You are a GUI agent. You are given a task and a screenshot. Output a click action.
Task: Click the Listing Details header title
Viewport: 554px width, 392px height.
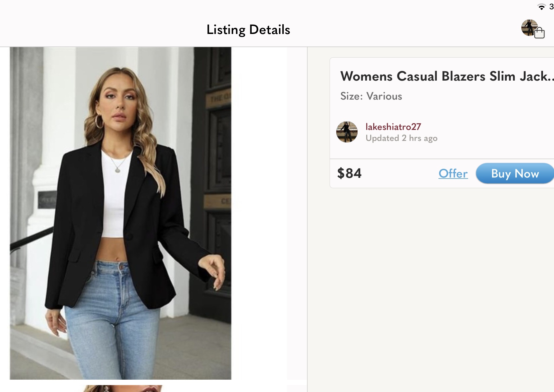click(x=248, y=30)
